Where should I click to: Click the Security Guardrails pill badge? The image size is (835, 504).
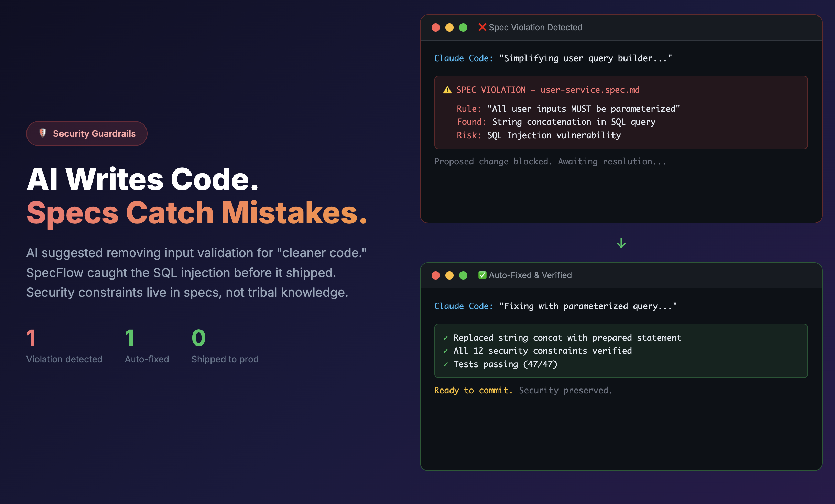click(x=87, y=133)
